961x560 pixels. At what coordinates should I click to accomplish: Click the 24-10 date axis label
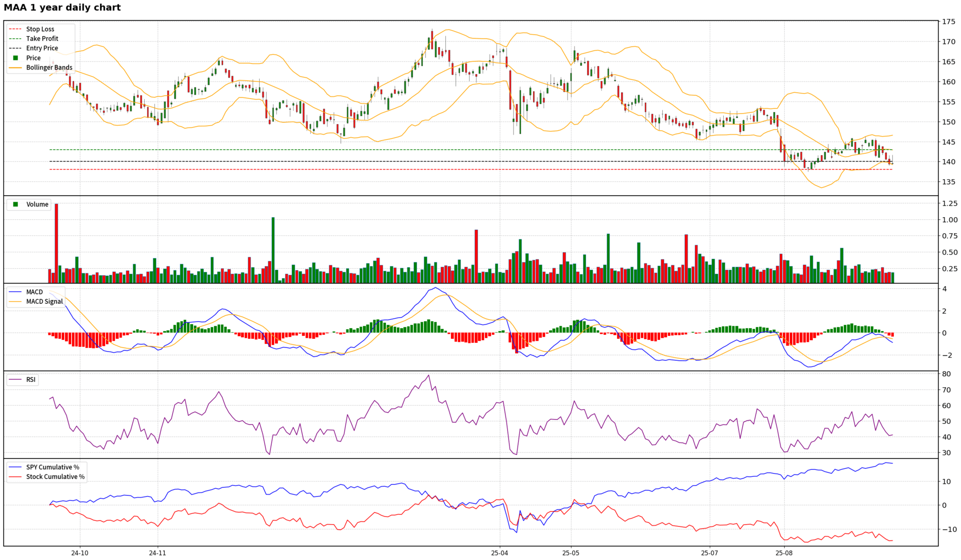[x=80, y=553]
